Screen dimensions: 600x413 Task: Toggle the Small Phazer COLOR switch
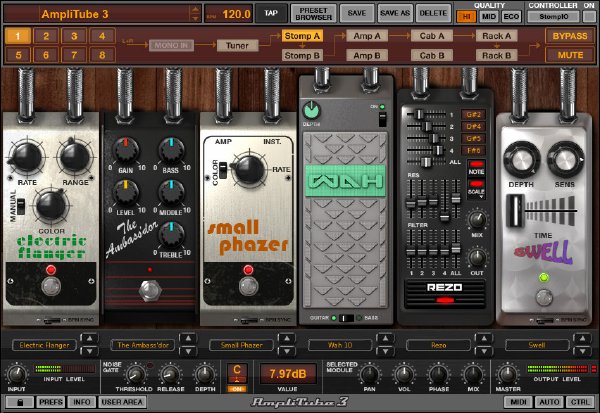tap(222, 170)
